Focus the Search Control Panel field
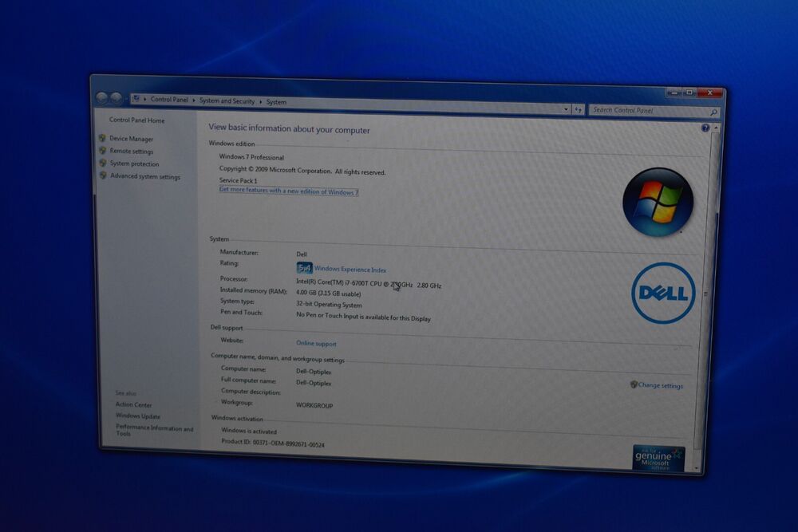The width and height of the screenshot is (798, 532). pyautogui.click(x=650, y=110)
